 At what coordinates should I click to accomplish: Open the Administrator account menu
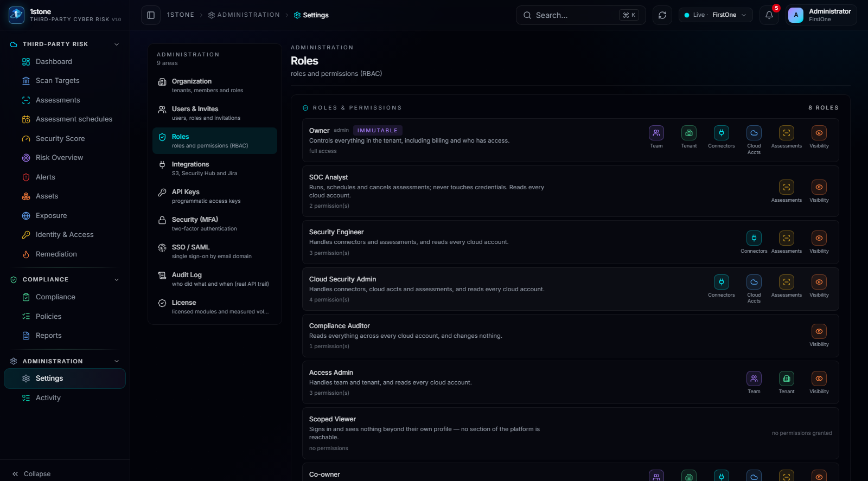click(821, 15)
